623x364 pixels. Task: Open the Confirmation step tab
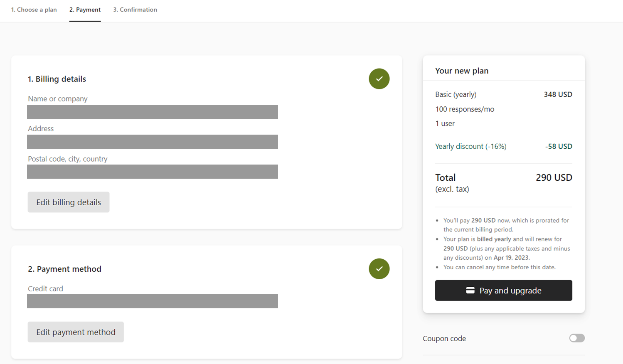(x=135, y=10)
